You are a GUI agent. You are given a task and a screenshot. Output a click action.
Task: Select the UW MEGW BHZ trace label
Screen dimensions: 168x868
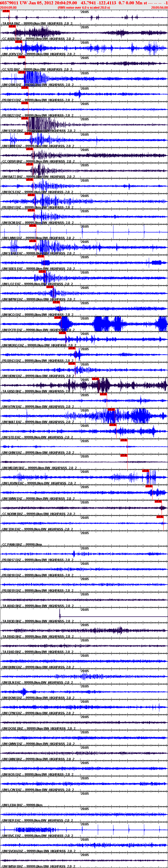point(39,468)
